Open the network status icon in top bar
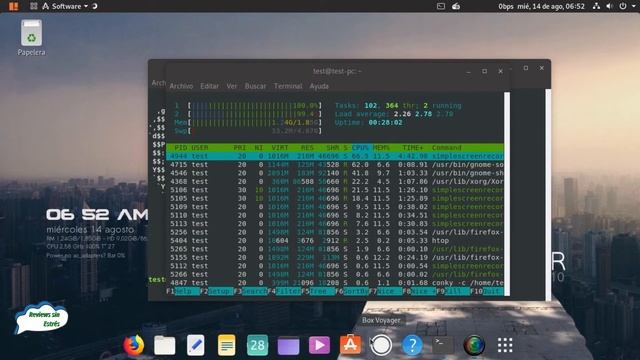Image resolution: width=640 pixels, height=360 pixels. pyautogui.click(x=596, y=6)
